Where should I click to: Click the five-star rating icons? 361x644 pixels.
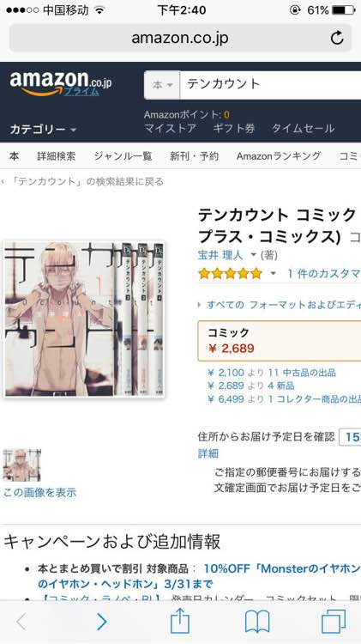click(x=230, y=274)
